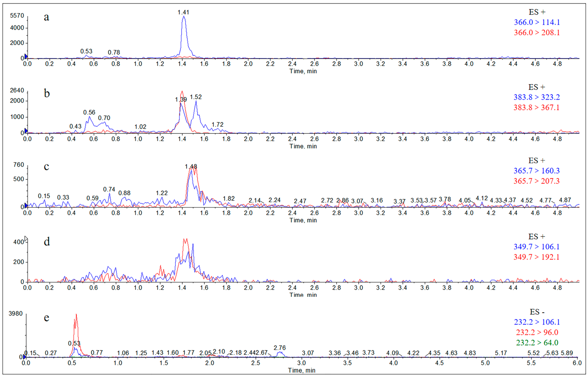The image size is (588, 378).
Task: Select peak label 5.89 in panel e
Action: coord(567,353)
